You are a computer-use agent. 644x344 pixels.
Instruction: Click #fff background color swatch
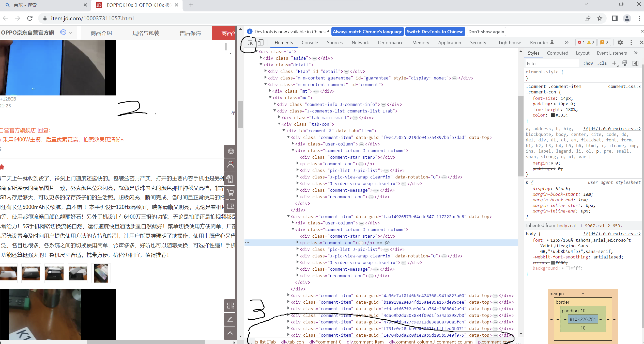[568, 268]
